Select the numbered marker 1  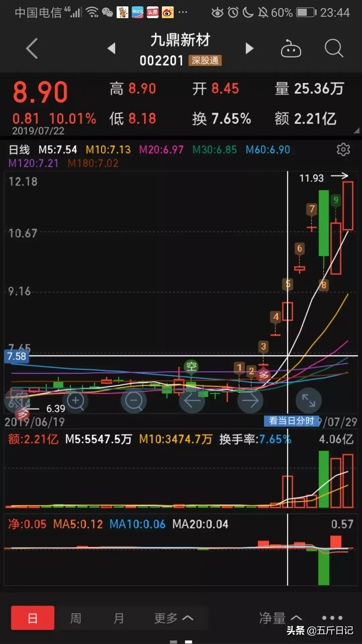click(x=239, y=368)
